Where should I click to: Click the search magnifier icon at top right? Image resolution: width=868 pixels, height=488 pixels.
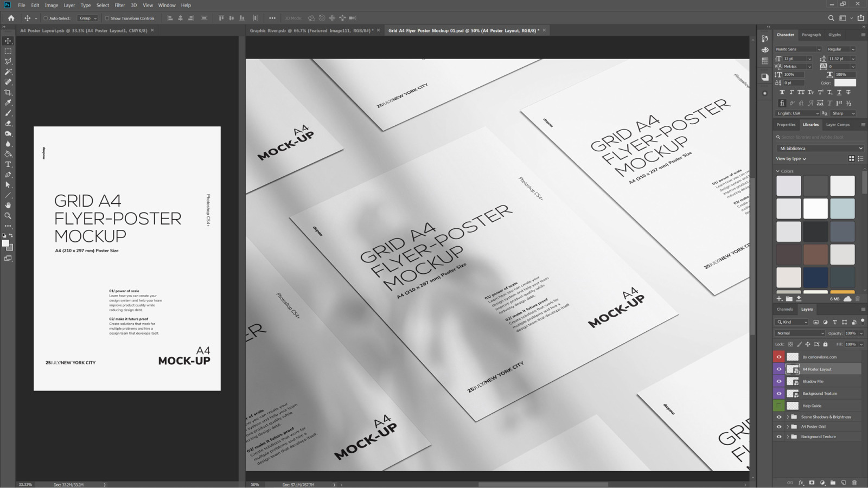[831, 18]
